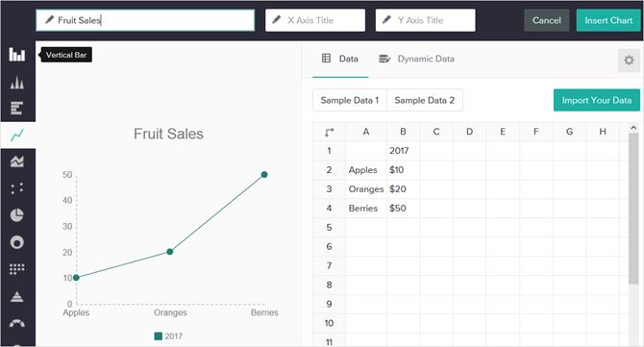Pick the line chart type icon

[17, 136]
